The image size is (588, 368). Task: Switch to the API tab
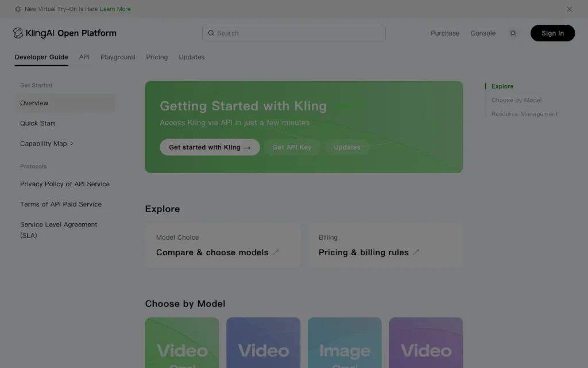(84, 57)
